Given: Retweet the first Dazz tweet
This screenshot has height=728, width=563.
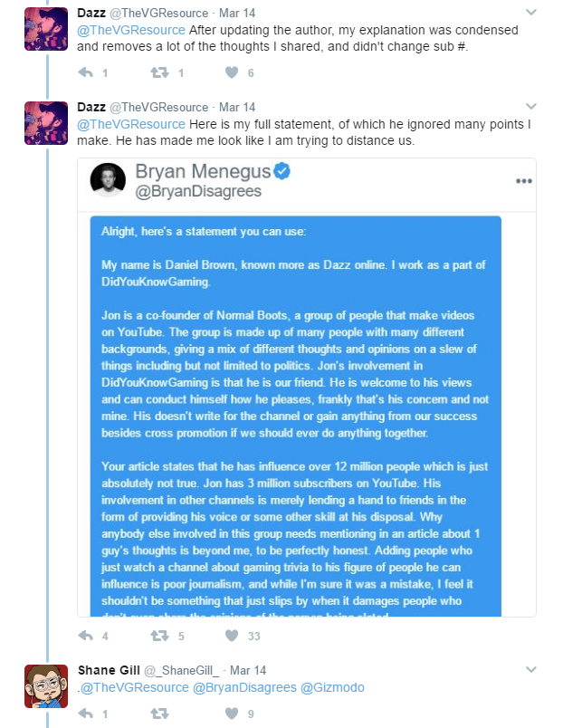Looking at the screenshot, I should [159, 72].
